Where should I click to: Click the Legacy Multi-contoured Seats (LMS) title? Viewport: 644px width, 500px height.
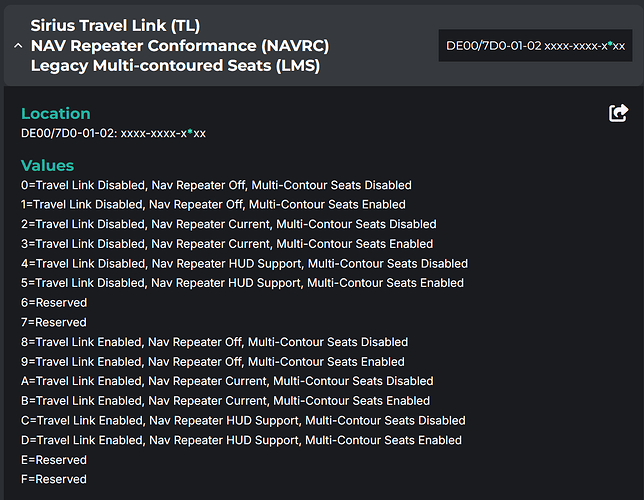(177, 67)
